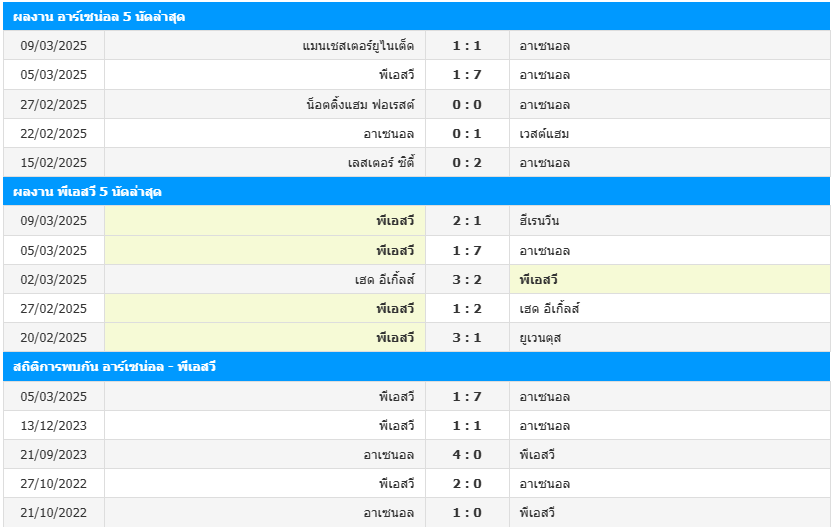This screenshot has width=833, height=527.
Task: Click ผลงาน พีเอสวี 5 นัดล่าสุด header
Action: click(88, 191)
